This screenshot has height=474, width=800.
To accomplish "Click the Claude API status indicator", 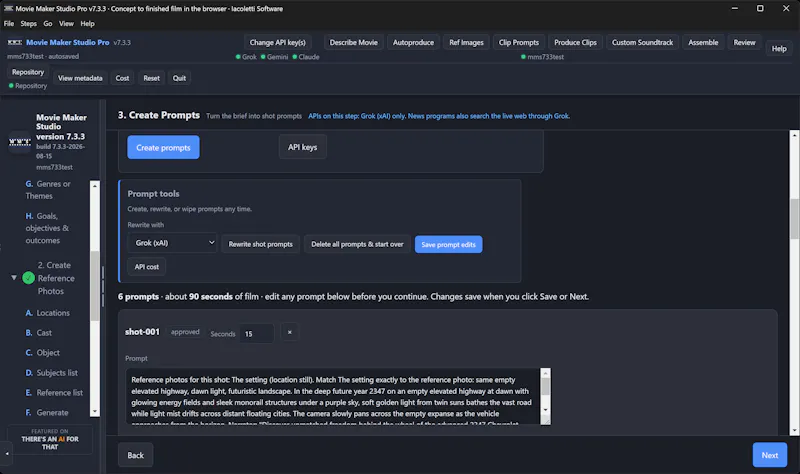I will (306, 57).
